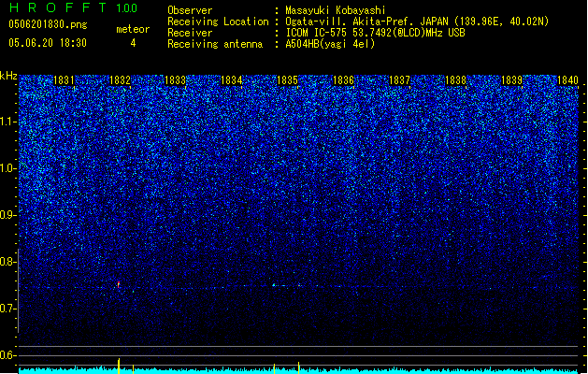Click the 0.9 frequency axis label
This screenshot has height=374, width=588.
click(8, 215)
